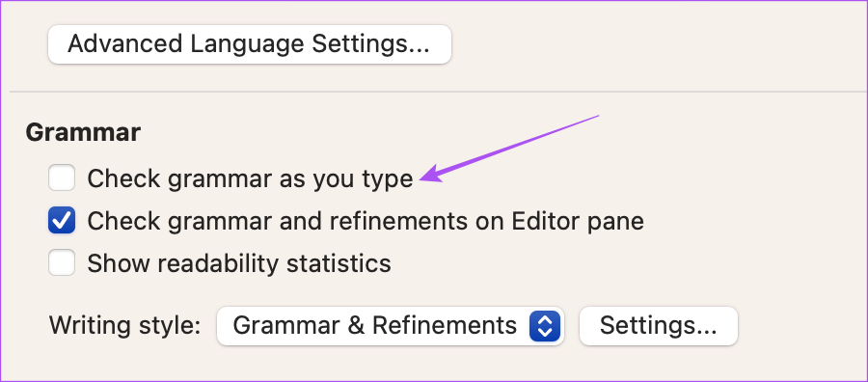Click Check grammar as you type label
Viewport: 868px width, 382px height.
click(x=250, y=178)
